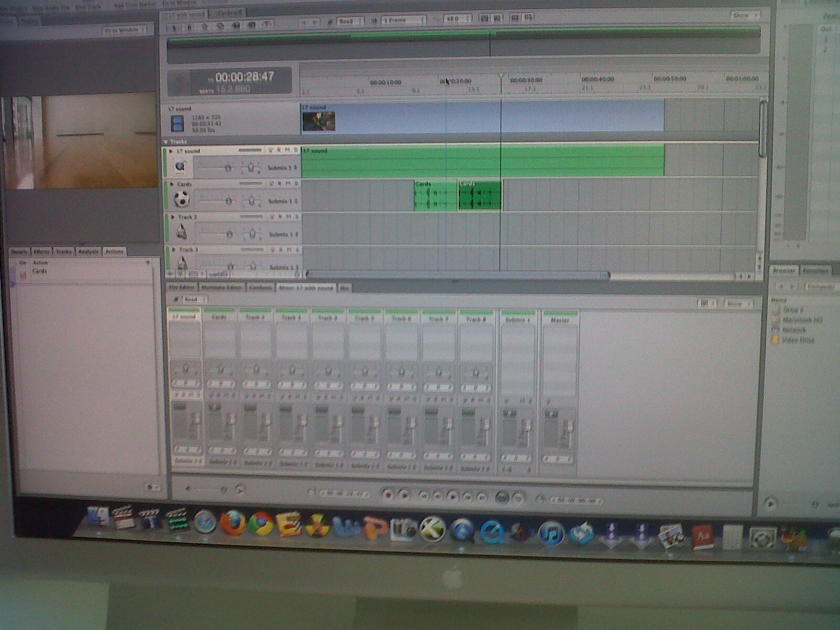Open the Multitake Editor tab
840x630 pixels.
222,288
